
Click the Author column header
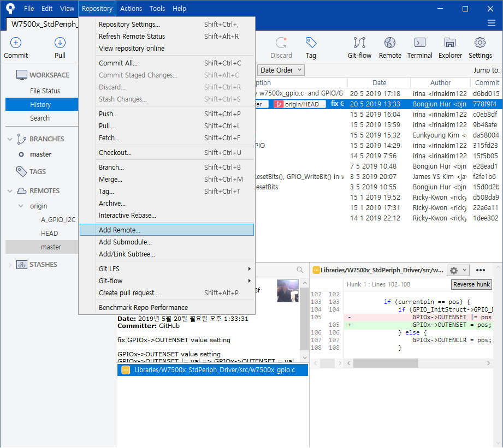pos(440,83)
